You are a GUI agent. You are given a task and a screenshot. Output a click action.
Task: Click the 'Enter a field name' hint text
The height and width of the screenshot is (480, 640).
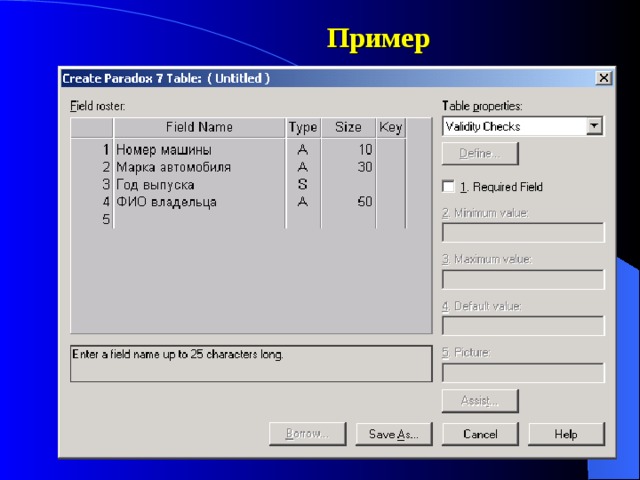[x=178, y=354]
